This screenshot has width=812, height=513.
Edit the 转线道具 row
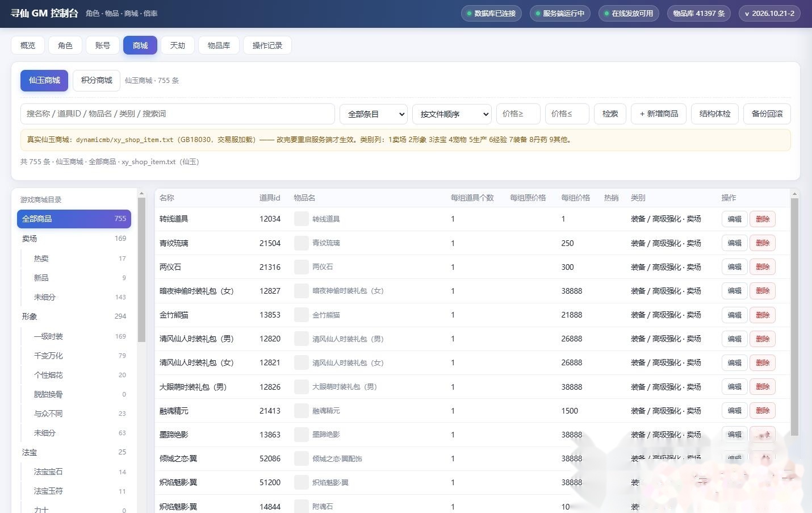734,219
